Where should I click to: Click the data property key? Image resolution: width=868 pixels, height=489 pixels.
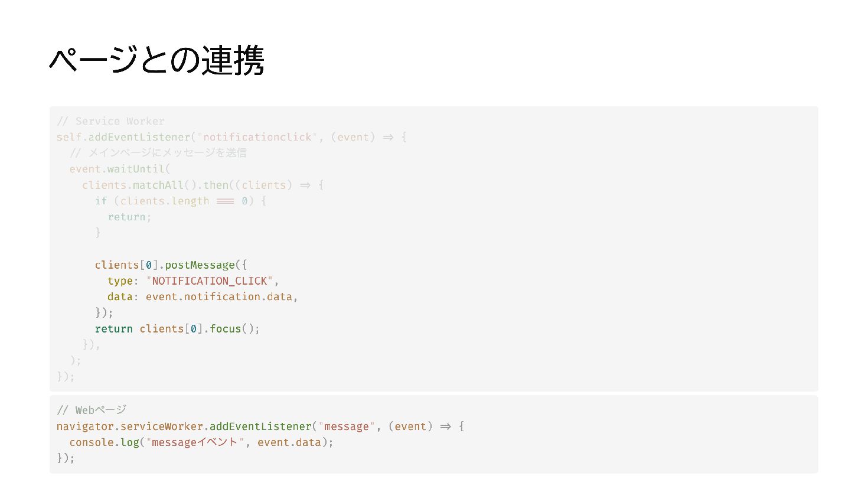click(x=120, y=297)
